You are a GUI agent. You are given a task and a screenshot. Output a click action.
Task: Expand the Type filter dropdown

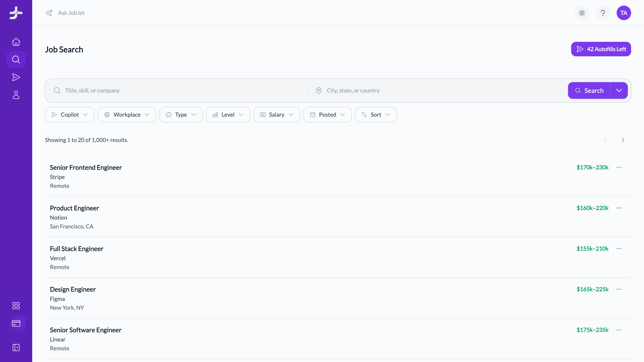tap(181, 115)
